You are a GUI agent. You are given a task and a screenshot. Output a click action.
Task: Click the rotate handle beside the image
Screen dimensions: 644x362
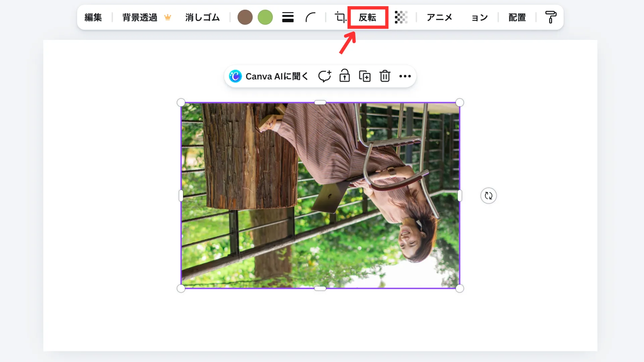[x=488, y=196]
